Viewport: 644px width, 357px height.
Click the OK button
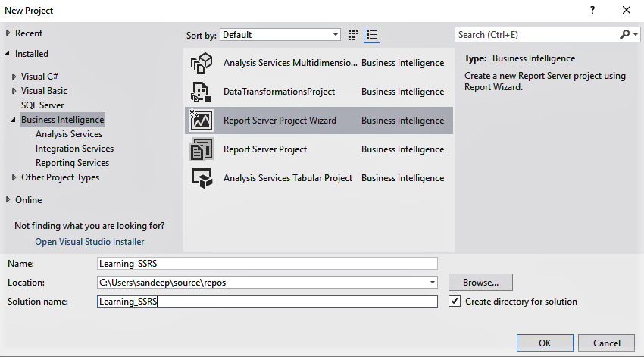tap(545, 343)
